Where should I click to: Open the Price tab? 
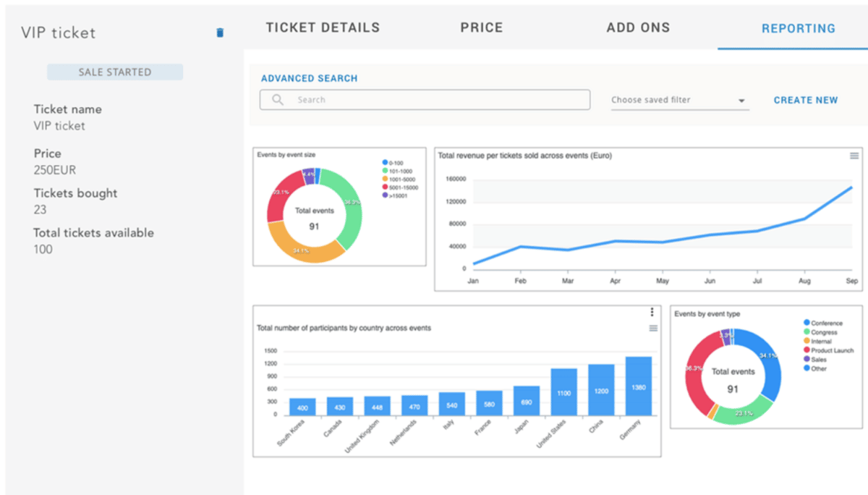tap(481, 28)
